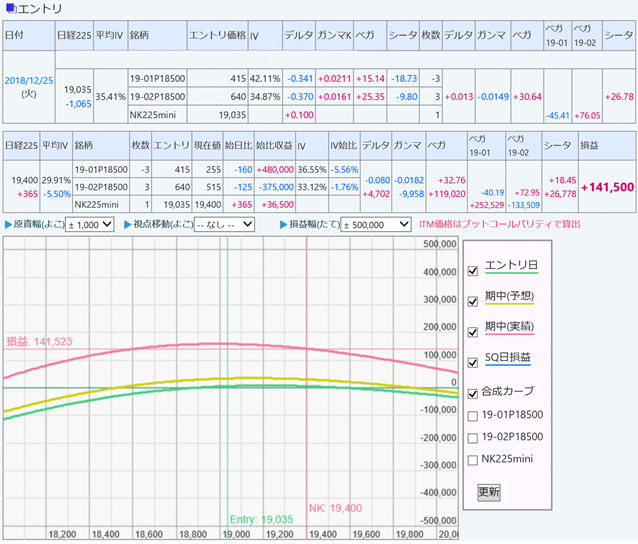The height and width of the screenshot is (544, 638).
Task: Open the 損益幅 ± 500,000 dropdown
Action: coord(376,225)
